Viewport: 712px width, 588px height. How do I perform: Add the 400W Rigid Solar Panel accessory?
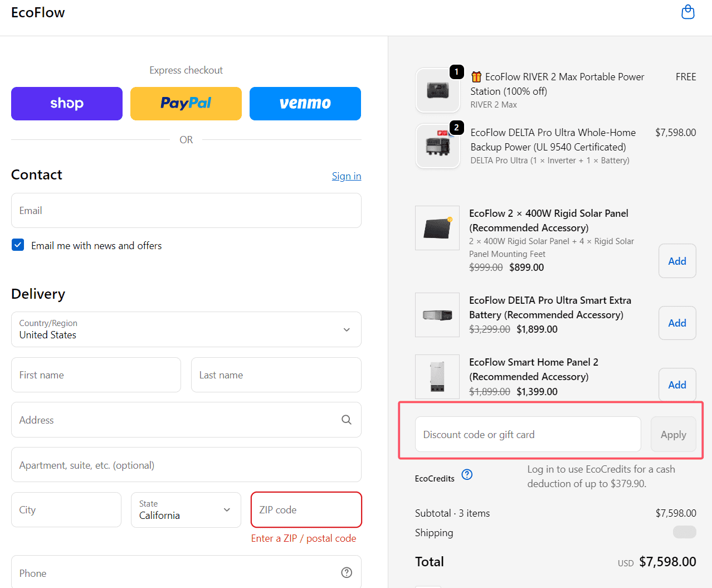(677, 261)
